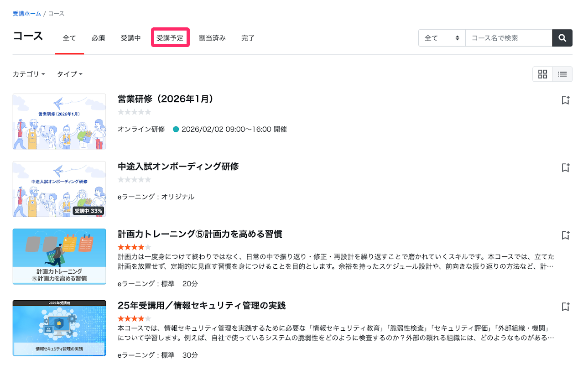Bookmark the 25年受講用／情報セキュリティ管理の実践 course

coord(566,306)
